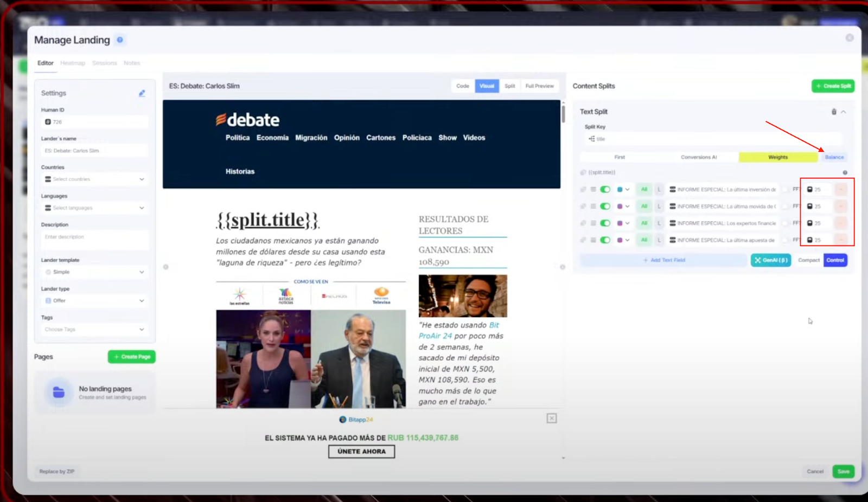The height and width of the screenshot is (502, 868).
Task: Click the copy icon next to {{split.title}}
Action: click(x=583, y=172)
